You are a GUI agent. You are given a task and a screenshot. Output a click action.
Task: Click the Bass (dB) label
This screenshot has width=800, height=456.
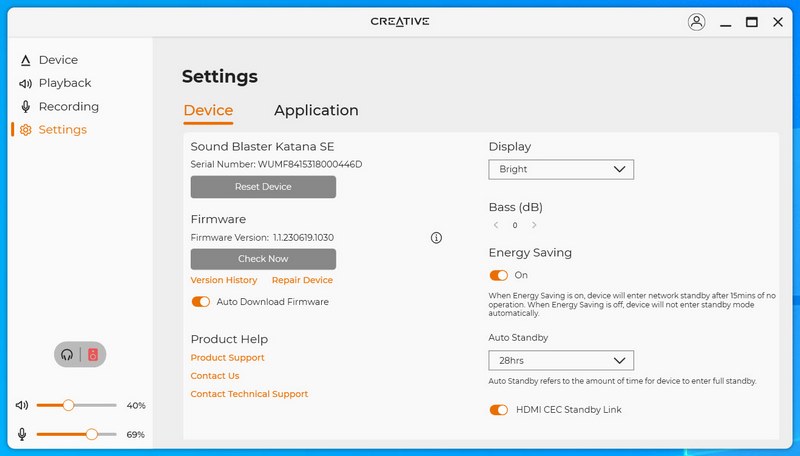pyautogui.click(x=515, y=207)
